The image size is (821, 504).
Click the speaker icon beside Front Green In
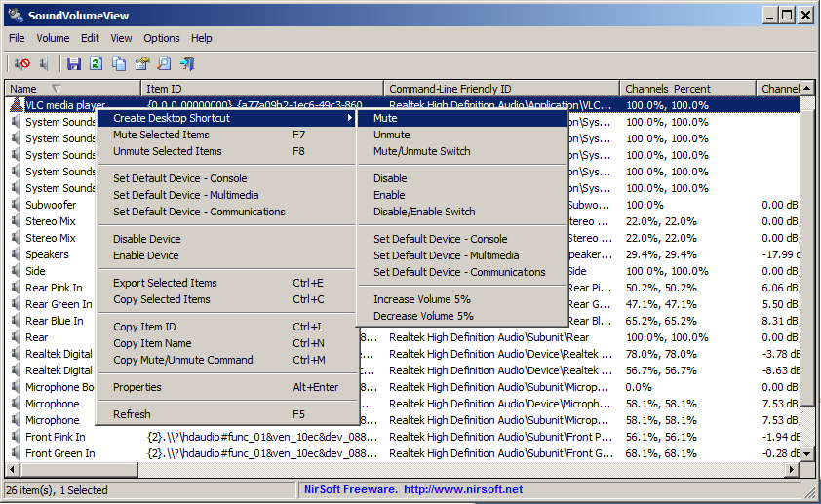(16, 453)
